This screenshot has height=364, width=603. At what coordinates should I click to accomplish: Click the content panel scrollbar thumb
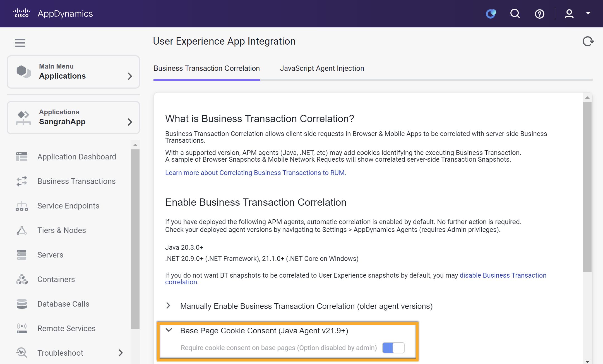(587, 187)
